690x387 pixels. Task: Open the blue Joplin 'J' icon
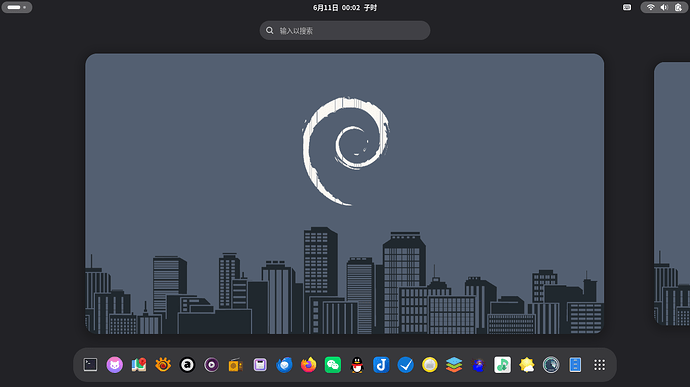(x=381, y=365)
